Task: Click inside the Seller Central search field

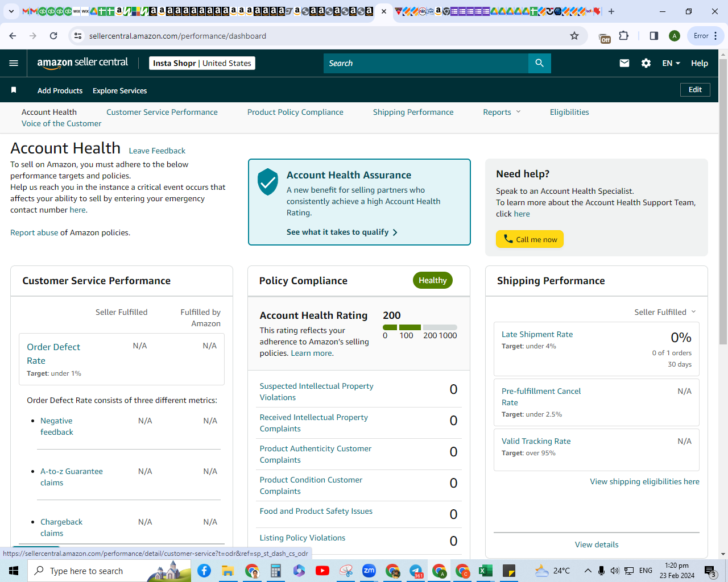Action: pyautogui.click(x=426, y=63)
